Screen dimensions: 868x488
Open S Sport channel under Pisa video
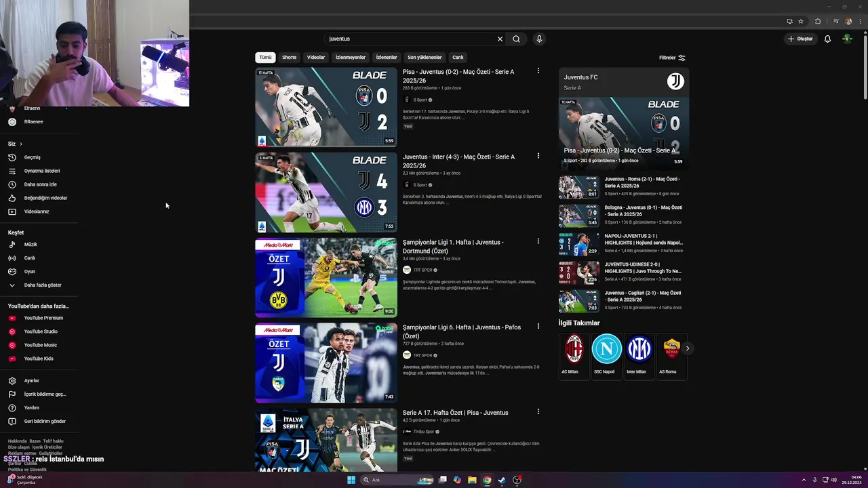[420, 100]
